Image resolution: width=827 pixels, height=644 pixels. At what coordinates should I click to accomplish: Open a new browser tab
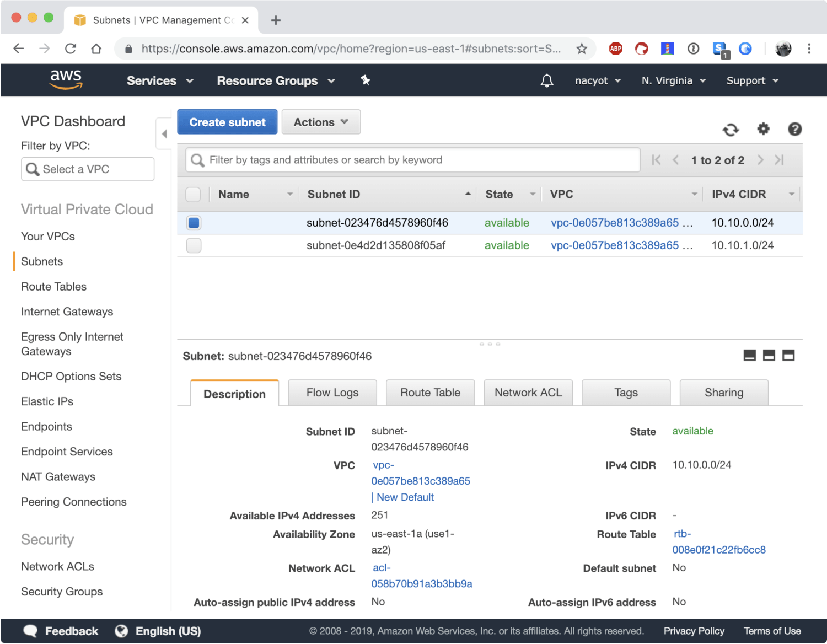click(276, 20)
